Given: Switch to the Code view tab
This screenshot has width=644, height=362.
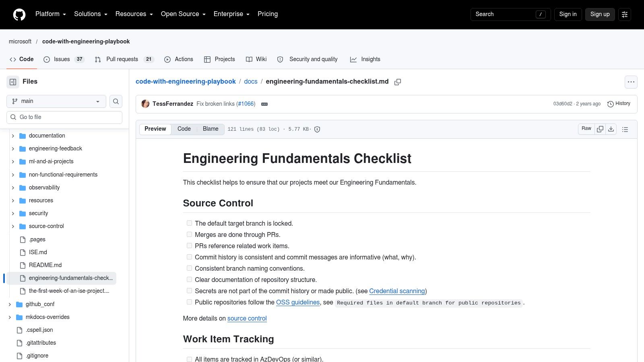Looking at the screenshot, I should pyautogui.click(x=184, y=129).
